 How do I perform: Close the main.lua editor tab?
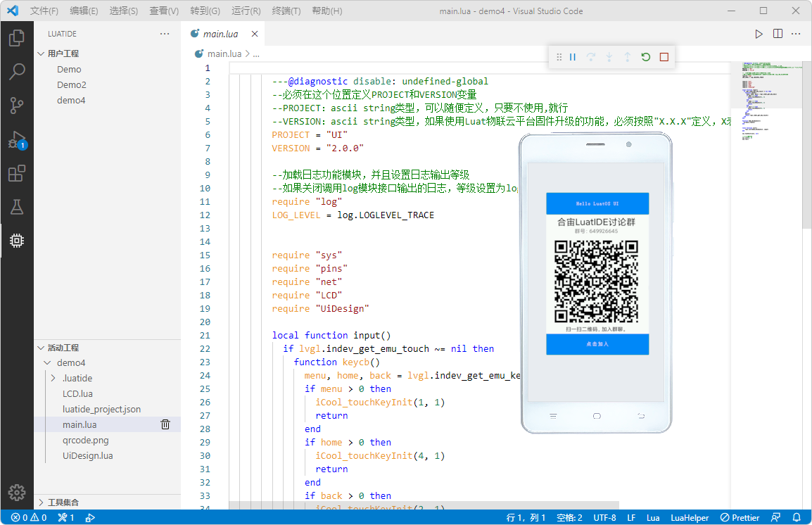point(254,34)
